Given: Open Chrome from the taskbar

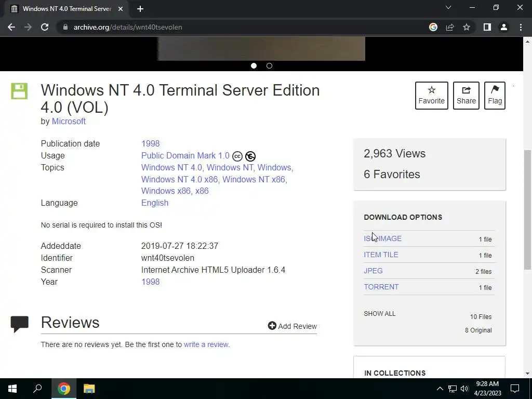Looking at the screenshot, I should click(x=63, y=389).
